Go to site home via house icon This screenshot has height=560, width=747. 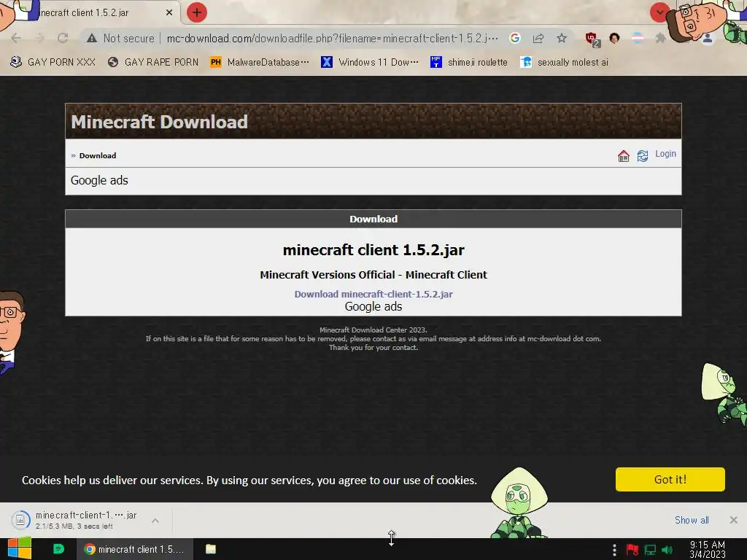(x=624, y=156)
